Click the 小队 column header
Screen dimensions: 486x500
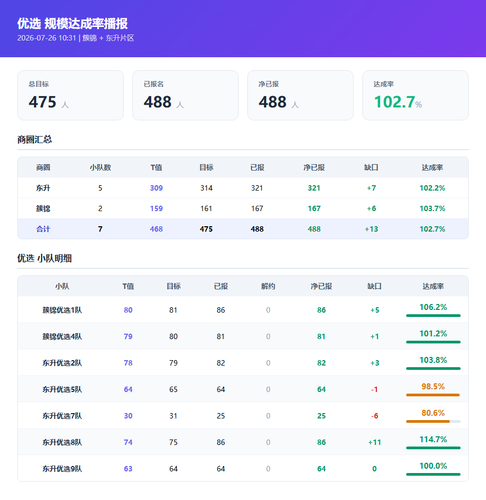[x=62, y=286]
